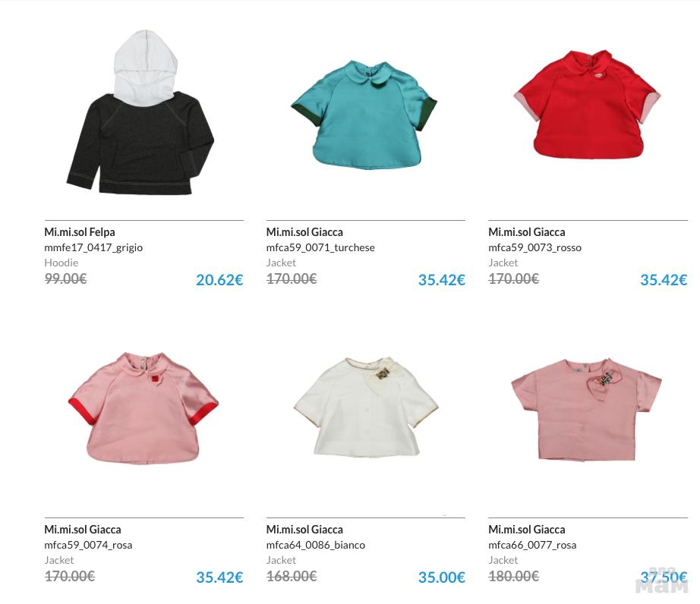Click the MaM watermark logo
The image size is (700, 604).
click(x=661, y=582)
